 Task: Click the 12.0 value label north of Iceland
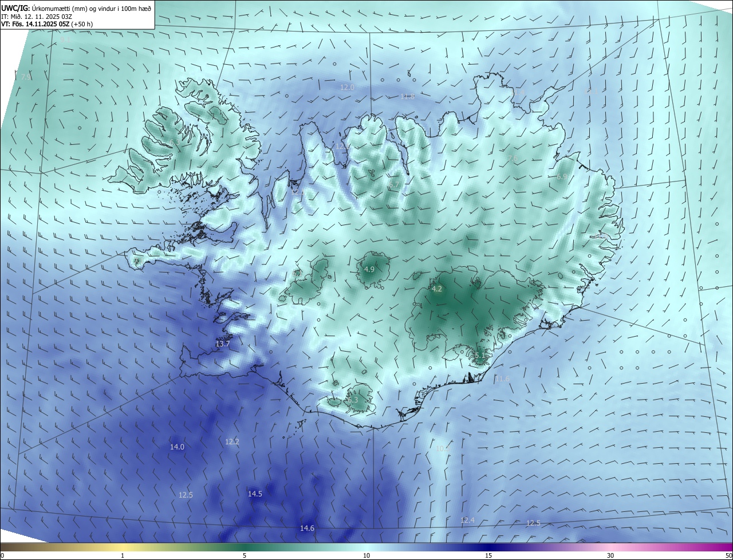coord(347,88)
